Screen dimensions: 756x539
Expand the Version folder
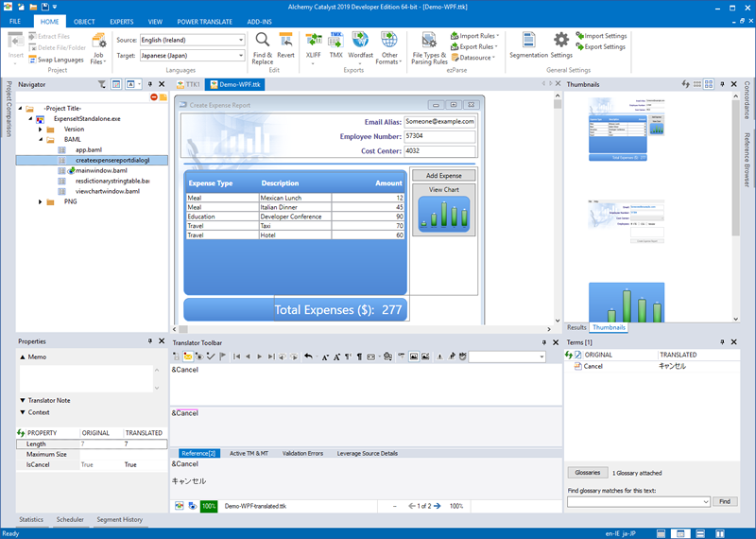click(40, 130)
